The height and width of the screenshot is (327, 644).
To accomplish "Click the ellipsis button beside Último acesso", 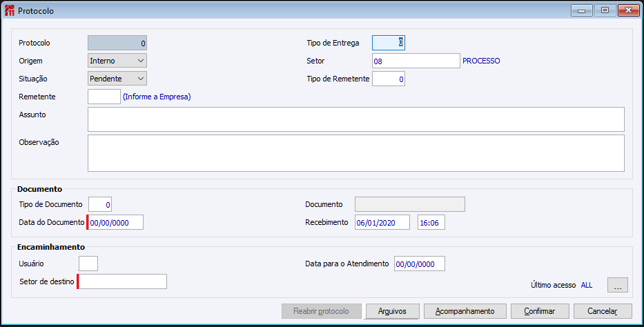I will (x=618, y=285).
